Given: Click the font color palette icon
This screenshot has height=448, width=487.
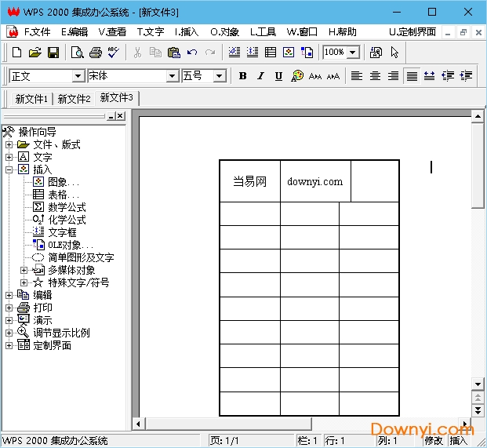Looking at the screenshot, I should (x=296, y=76).
